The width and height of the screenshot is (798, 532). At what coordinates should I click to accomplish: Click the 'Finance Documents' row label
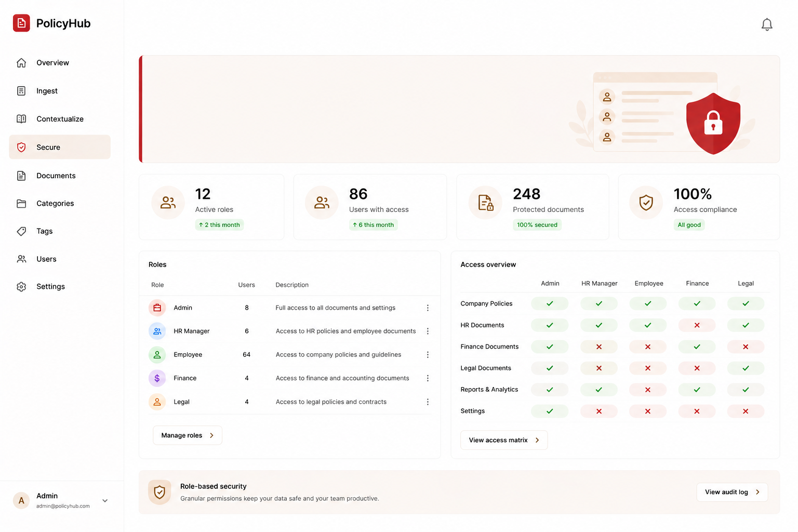pos(489,347)
